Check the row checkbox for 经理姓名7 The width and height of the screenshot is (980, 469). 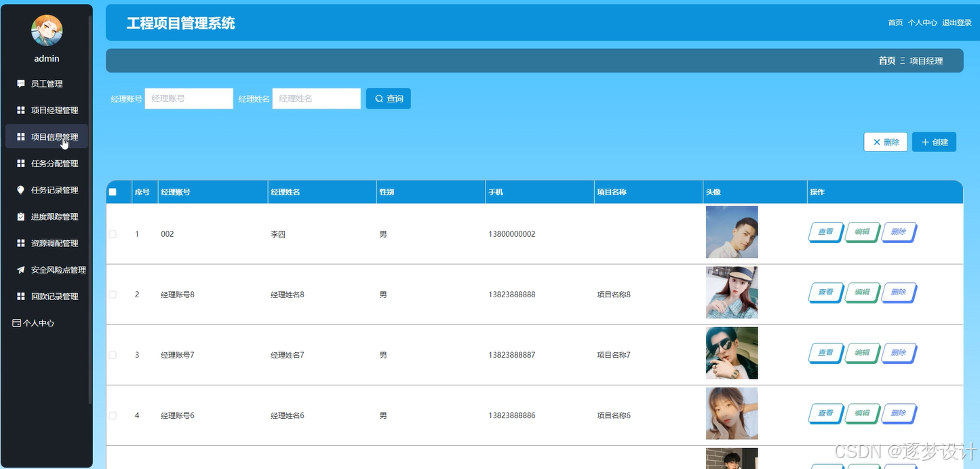point(113,355)
